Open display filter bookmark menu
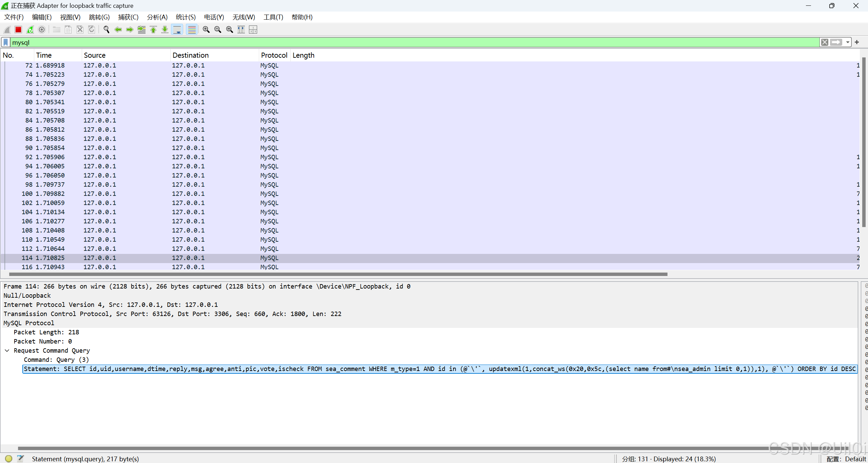This screenshot has width=868, height=463. [6, 42]
